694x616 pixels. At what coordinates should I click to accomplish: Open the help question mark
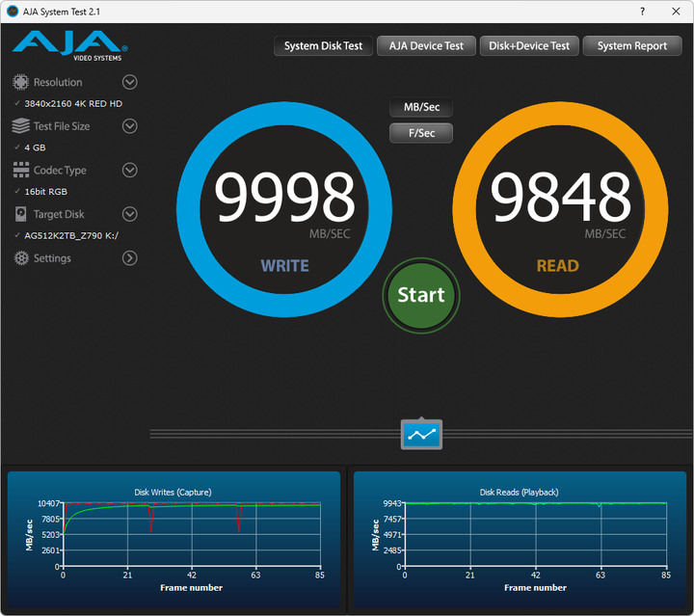pos(642,12)
